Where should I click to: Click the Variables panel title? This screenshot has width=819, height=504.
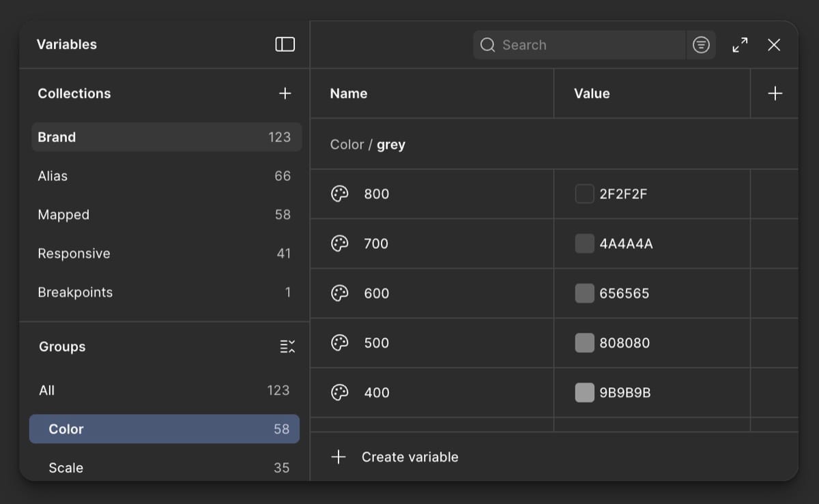click(67, 44)
